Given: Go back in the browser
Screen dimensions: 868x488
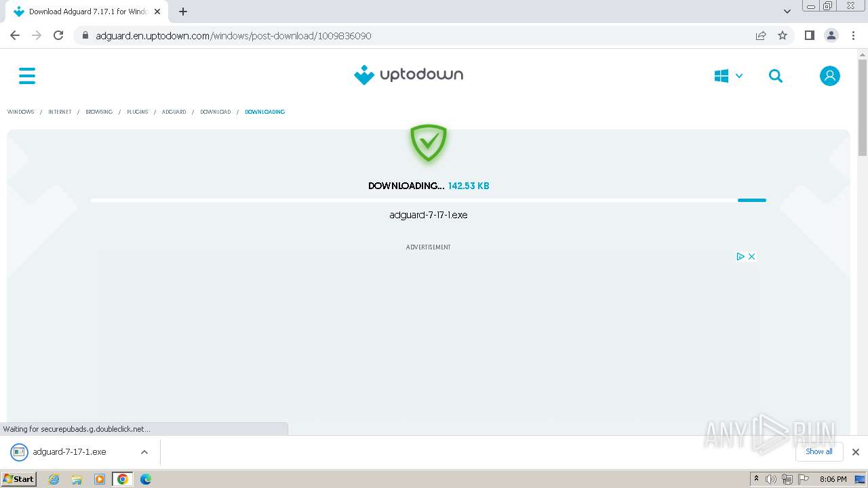Looking at the screenshot, I should click(x=15, y=35).
